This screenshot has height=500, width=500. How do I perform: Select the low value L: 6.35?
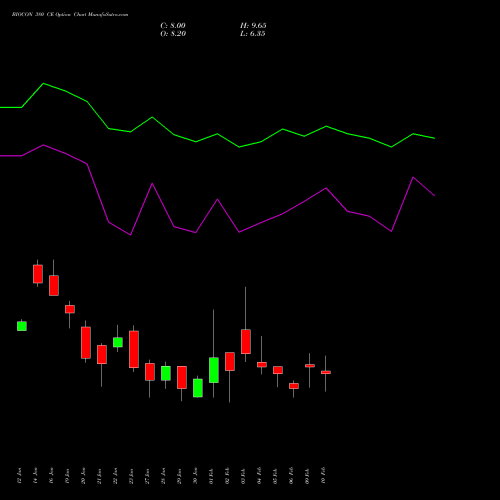pos(253,34)
